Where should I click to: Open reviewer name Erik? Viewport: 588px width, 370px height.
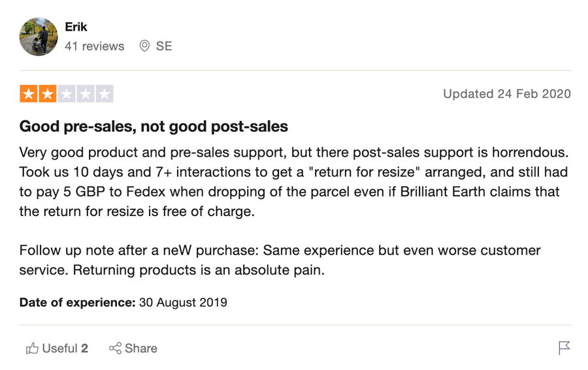(x=76, y=27)
